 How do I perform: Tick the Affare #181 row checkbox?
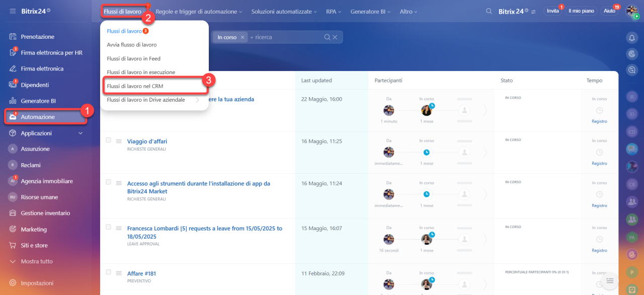(108, 272)
